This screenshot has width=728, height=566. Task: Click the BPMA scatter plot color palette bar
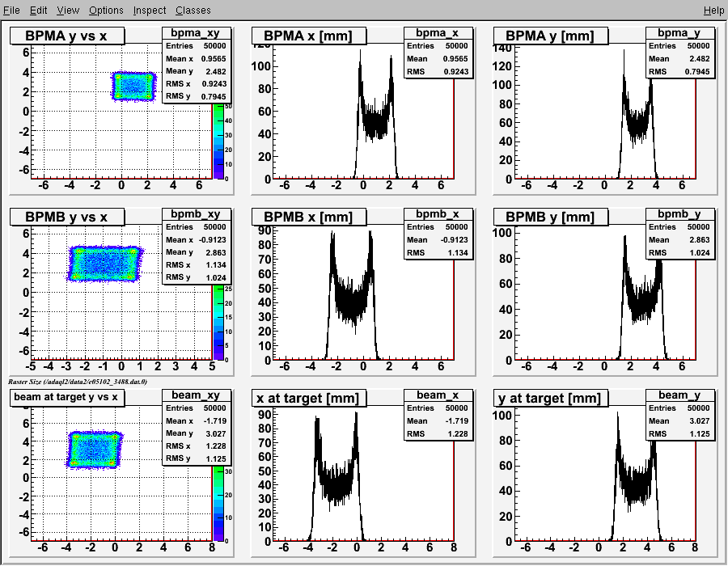point(218,141)
